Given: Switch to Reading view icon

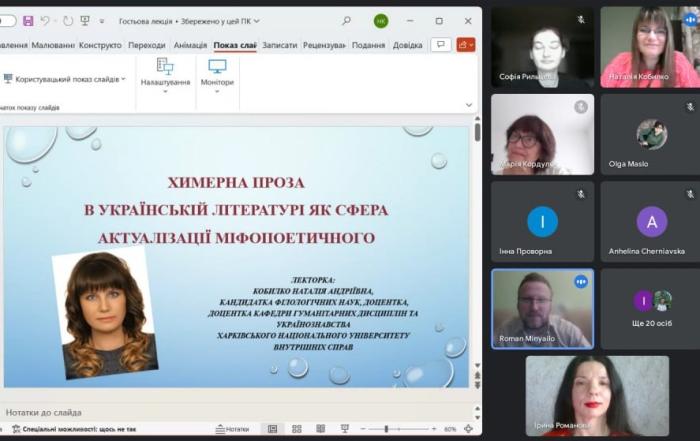Looking at the screenshot, I should (x=321, y=429).
